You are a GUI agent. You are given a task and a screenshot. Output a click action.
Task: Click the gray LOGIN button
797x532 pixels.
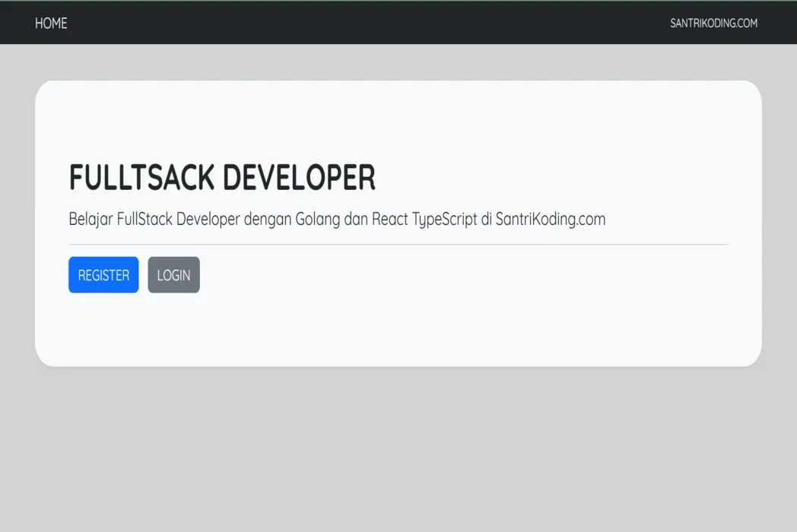tap(174, 275)
